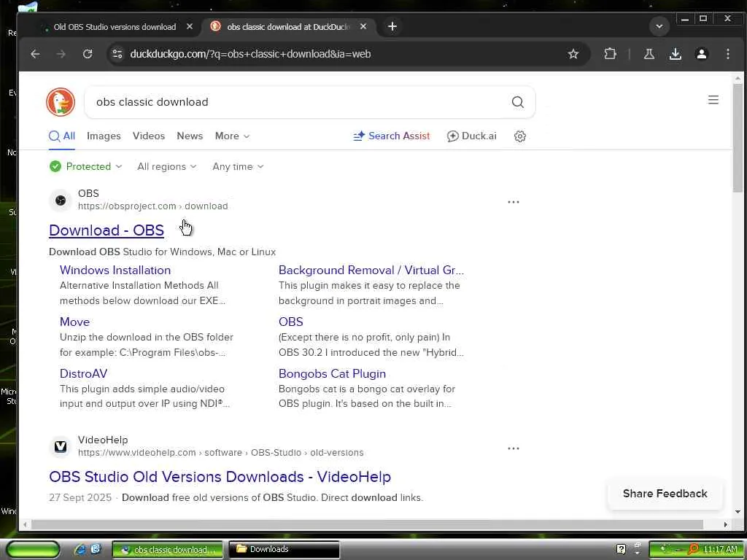The height and width of the screenshot is (560, 747).
Task: Open the Move sublink
Action: point(75,322)
